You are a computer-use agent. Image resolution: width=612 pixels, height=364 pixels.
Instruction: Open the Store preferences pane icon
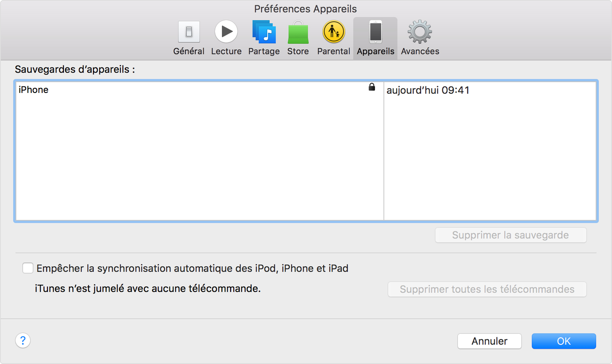point(297,37)
